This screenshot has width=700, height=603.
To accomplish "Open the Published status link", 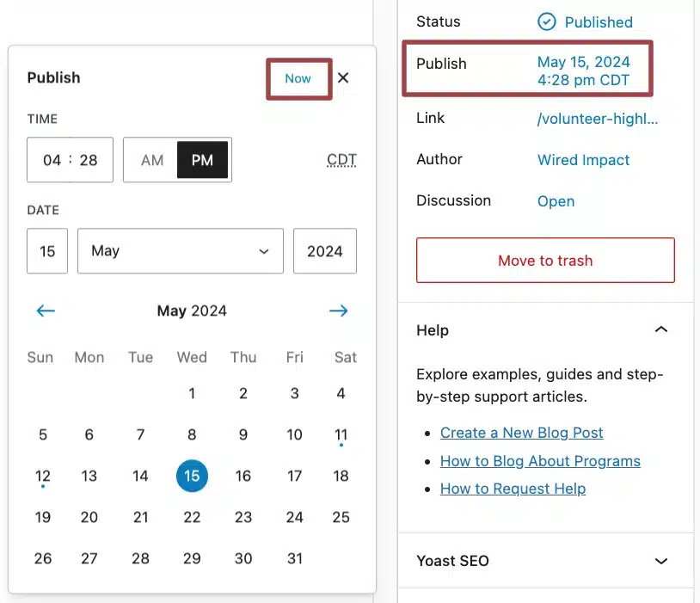I will point(599,22).
